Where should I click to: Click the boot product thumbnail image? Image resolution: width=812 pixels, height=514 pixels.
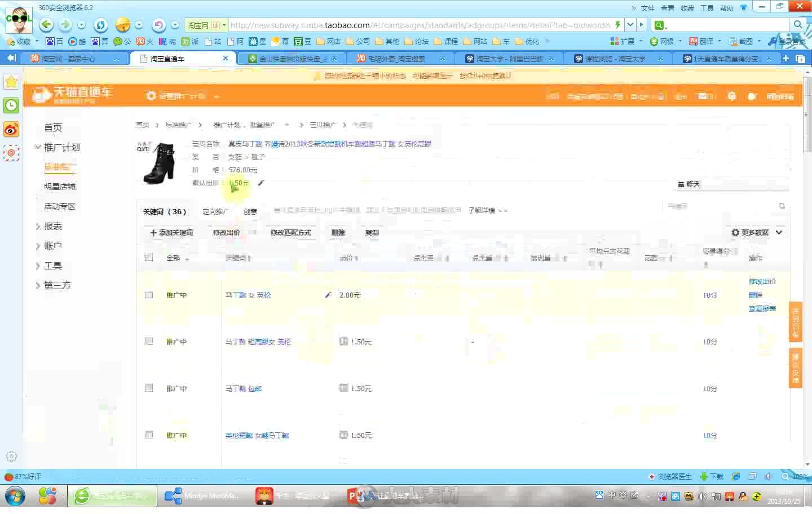157,163
